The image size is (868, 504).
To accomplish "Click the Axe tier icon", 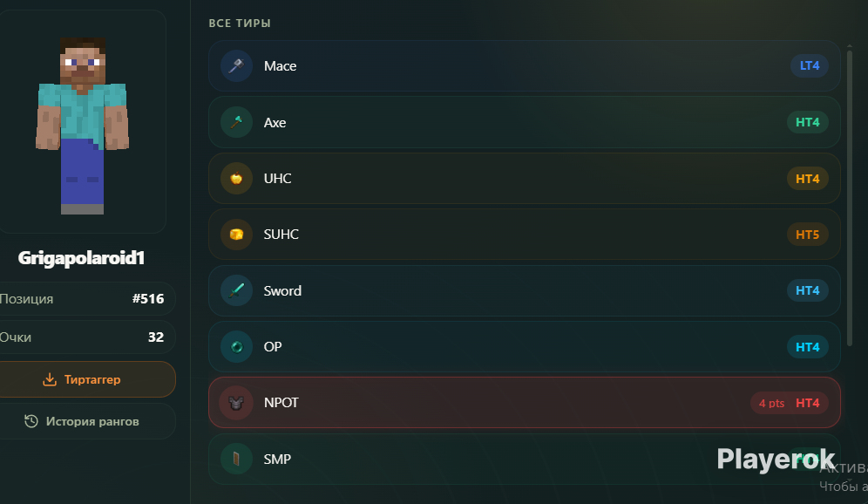I will point(236,122).
